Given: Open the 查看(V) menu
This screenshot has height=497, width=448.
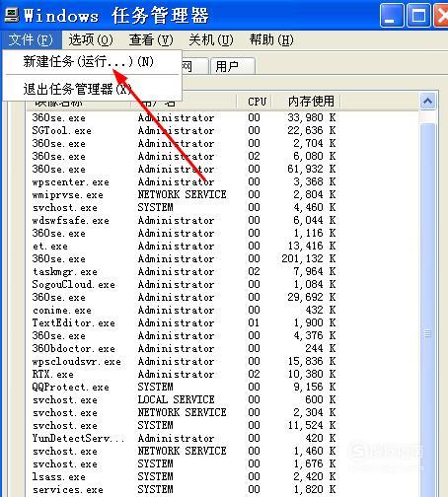Looking at the screenshot, I should [x=151, y=40].
